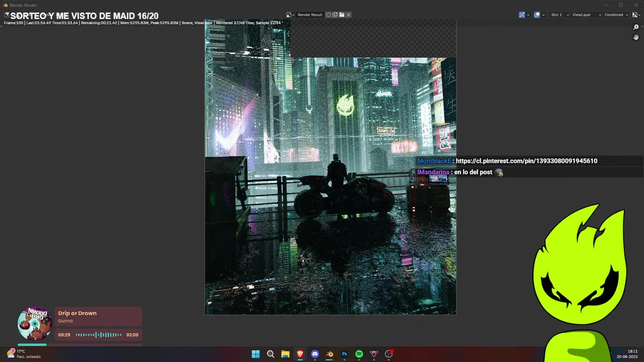Switch to Brave browser in taskbar
This screenshot has width=644, height=362.
(300, 354)
